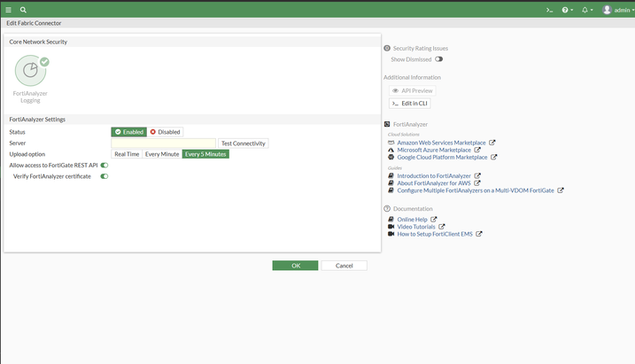635x364 pixels.
Task: Open Video Tutorials link
Action: (x=416, y=227)
